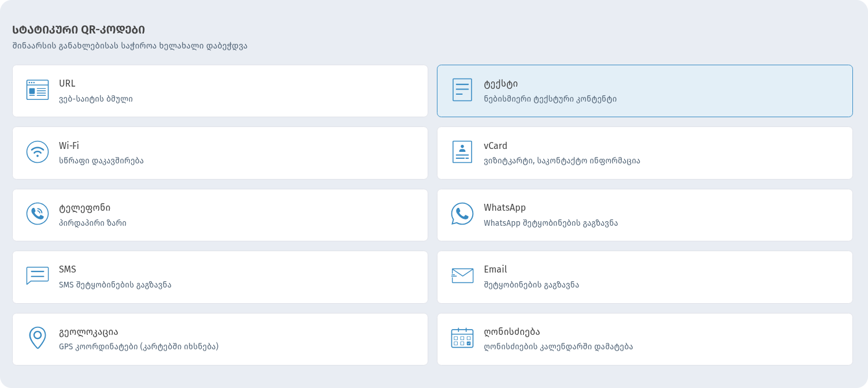Click the text "GPS კოორდინატები (კარტებში იხსნება)"

(x=139, y=346)
